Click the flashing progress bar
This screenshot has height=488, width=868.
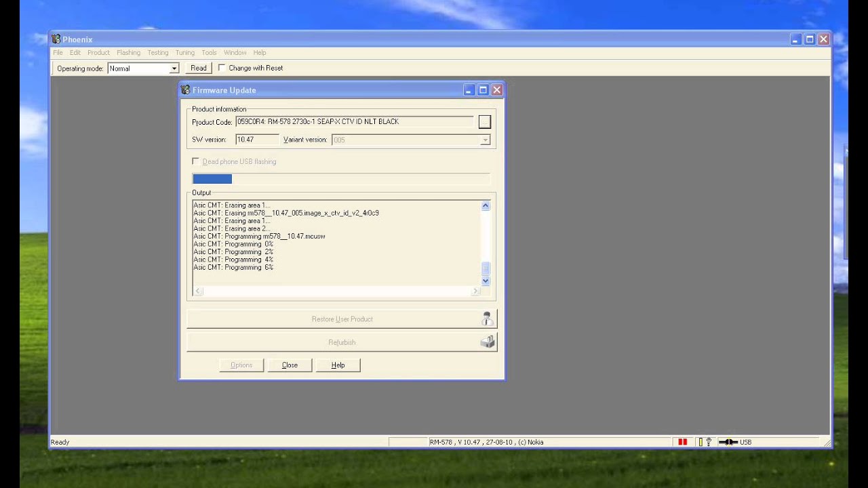point(341,179)
